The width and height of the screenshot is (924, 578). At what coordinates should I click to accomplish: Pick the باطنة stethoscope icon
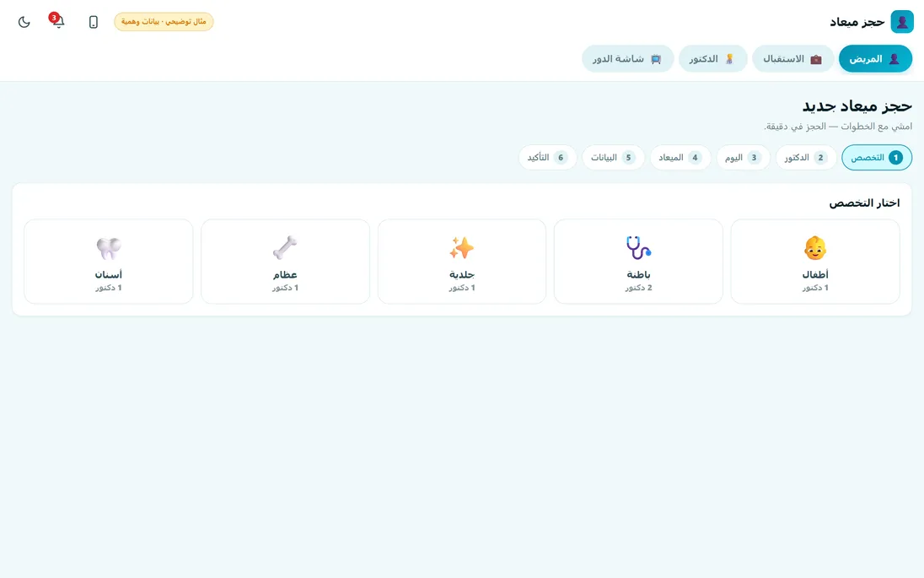(638, 248)
